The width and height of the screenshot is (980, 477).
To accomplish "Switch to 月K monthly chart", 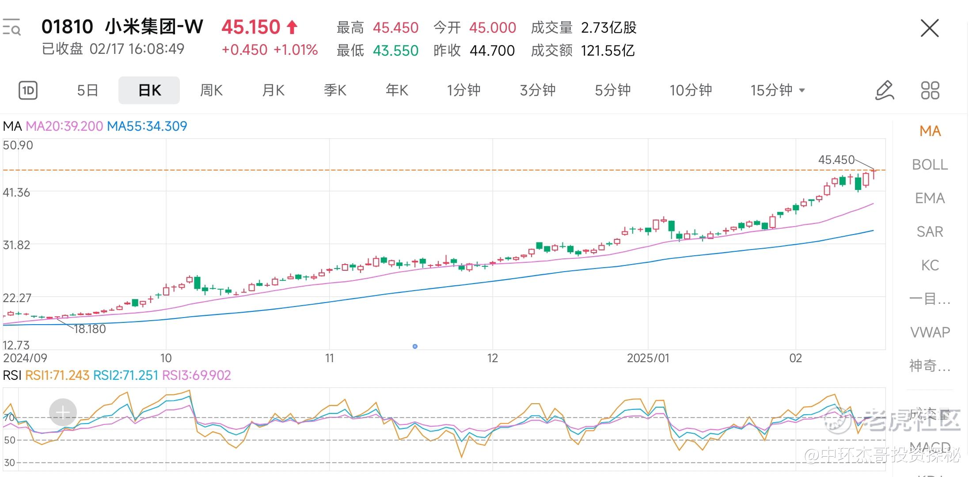I will tap(273, 91).
